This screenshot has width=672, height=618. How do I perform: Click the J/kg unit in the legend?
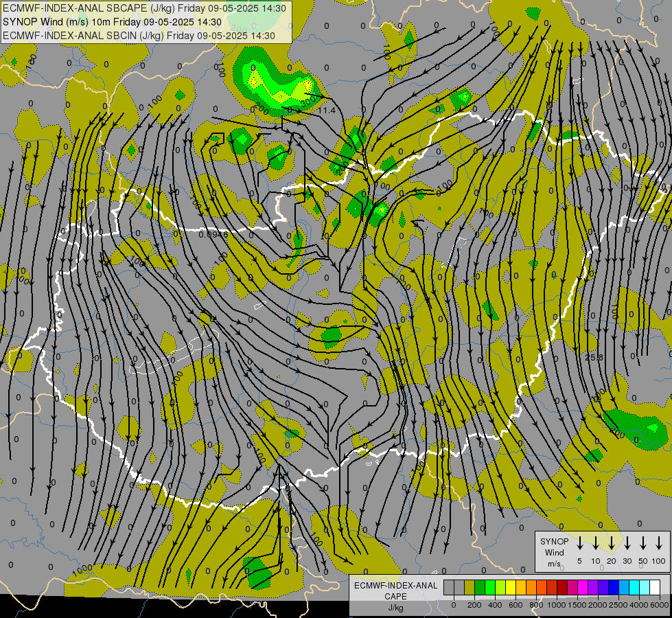395,608
